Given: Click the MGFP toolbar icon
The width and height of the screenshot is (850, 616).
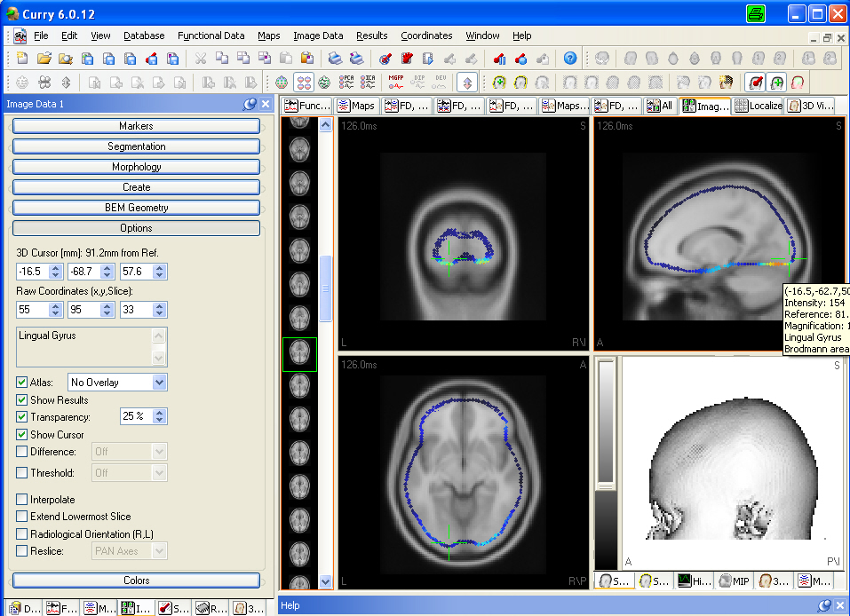Looking at the screenshot, I should tap(397, 83).
